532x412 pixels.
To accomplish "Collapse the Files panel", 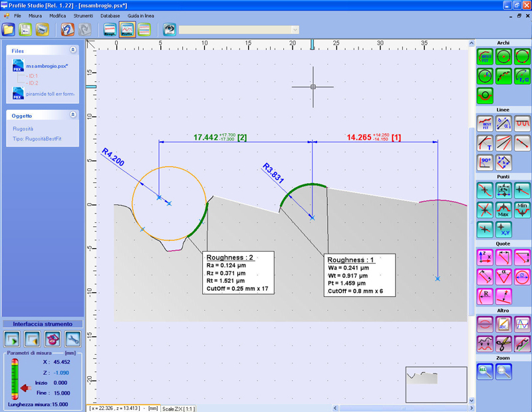I will click(x=72, y=50).
